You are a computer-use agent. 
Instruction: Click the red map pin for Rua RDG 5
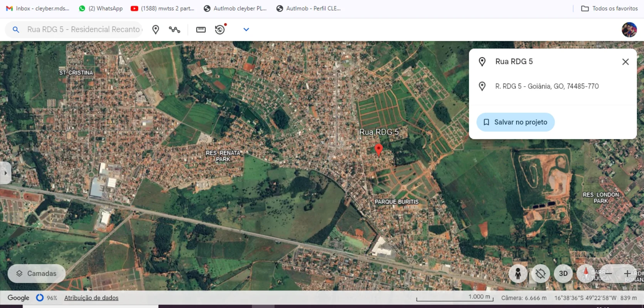379,149
